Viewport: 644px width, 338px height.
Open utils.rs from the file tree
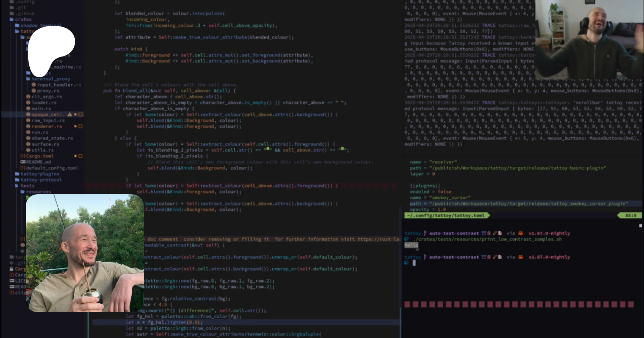(43, 150)
